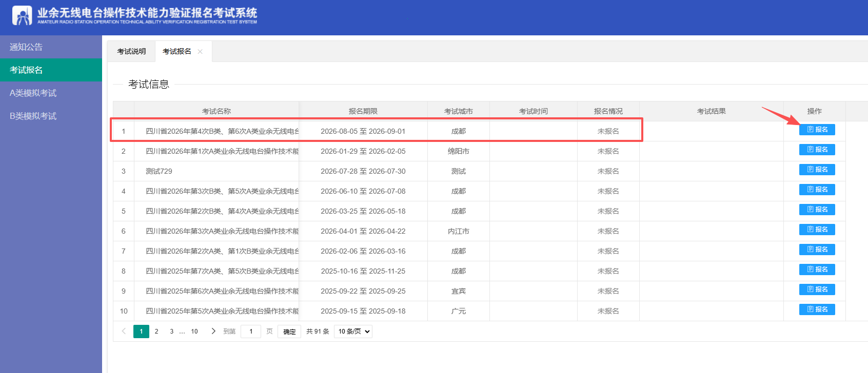Click 报名 button for the 宜宾 exam
868x373 pixels.
click(817, 289)
